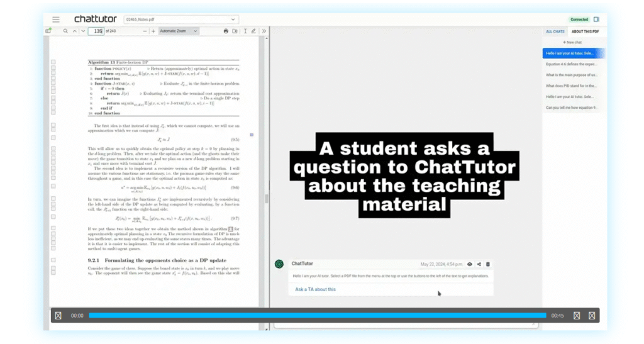The height and width of the screenshot is (344, 644).
Task: Click the Connected status badge
Action: pos(579,19)
